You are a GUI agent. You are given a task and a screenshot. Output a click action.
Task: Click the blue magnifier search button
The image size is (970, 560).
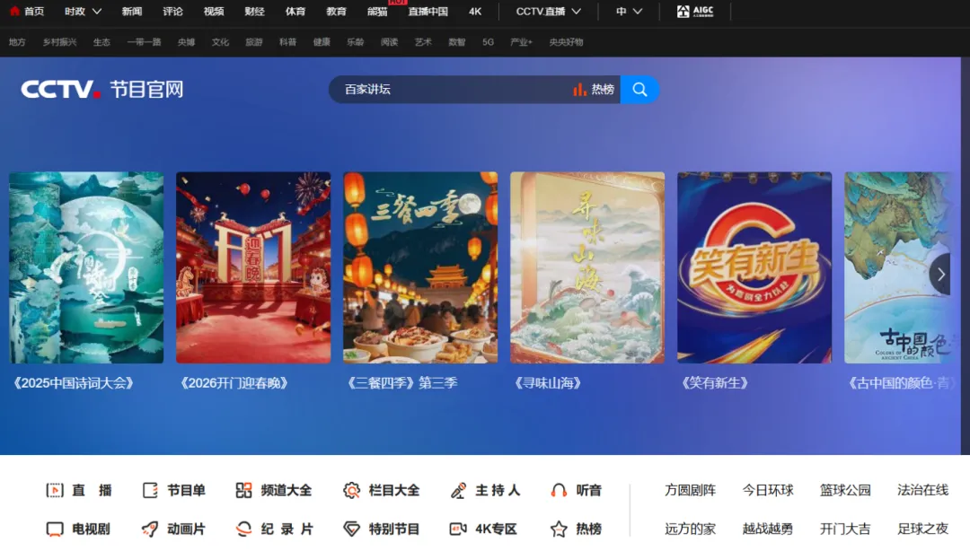click(x=639, y=90)
